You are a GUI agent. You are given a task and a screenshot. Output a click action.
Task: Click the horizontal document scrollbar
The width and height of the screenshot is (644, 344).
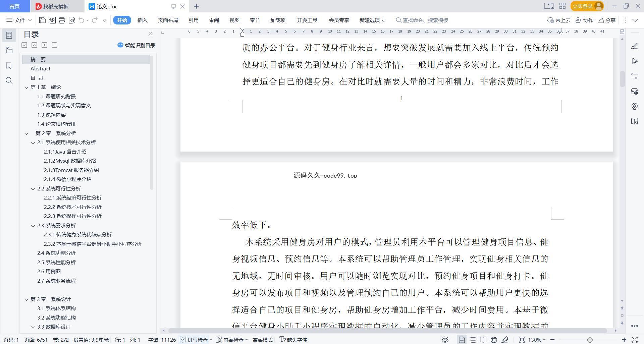click(387, 331)
